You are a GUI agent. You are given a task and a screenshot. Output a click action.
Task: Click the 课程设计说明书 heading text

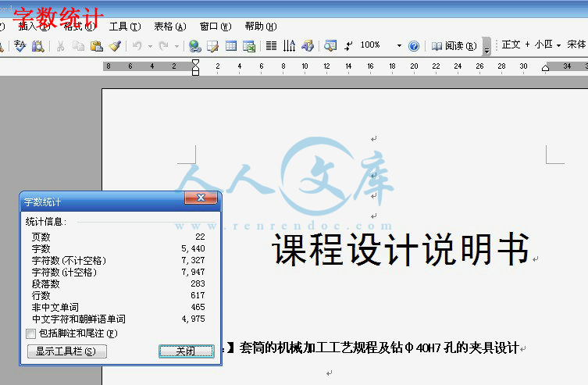pos(401,249)
